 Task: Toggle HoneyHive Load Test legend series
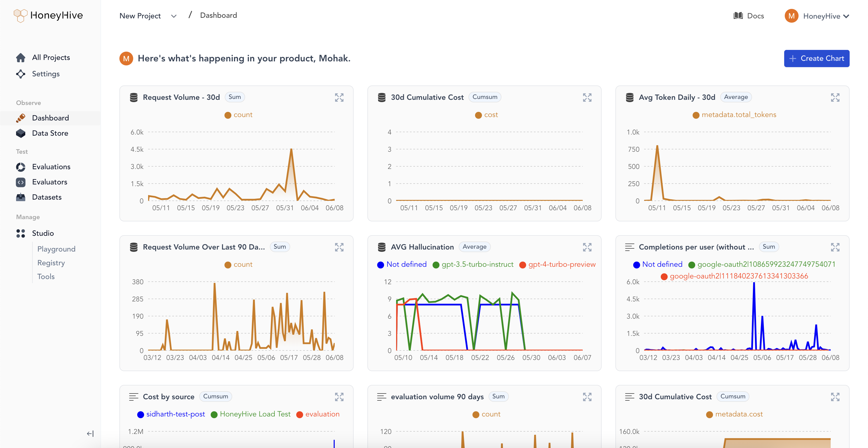[x=255, y=414]
